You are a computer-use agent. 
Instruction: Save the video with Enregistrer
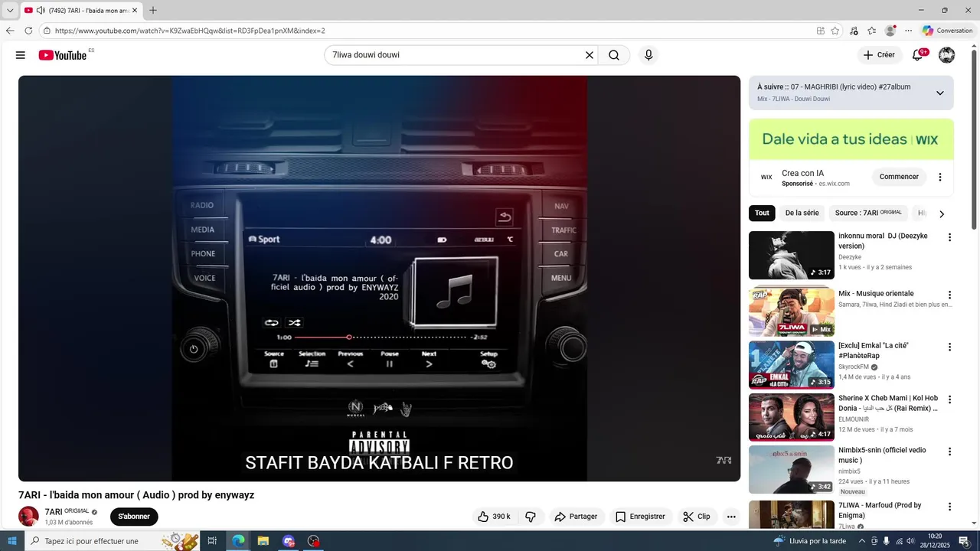tap(640, 517)
